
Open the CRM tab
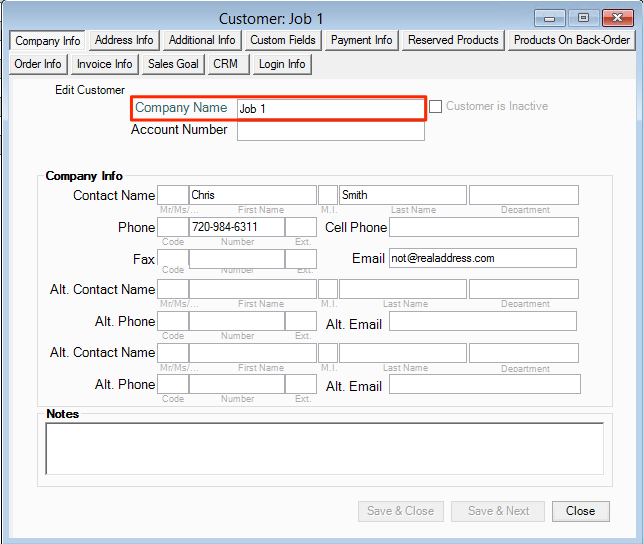point(225,64)
